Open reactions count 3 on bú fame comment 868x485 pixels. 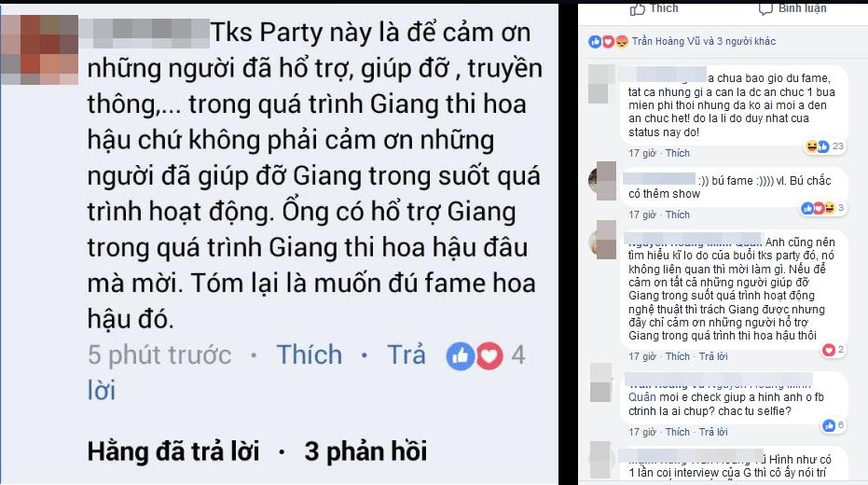[822, 208]
